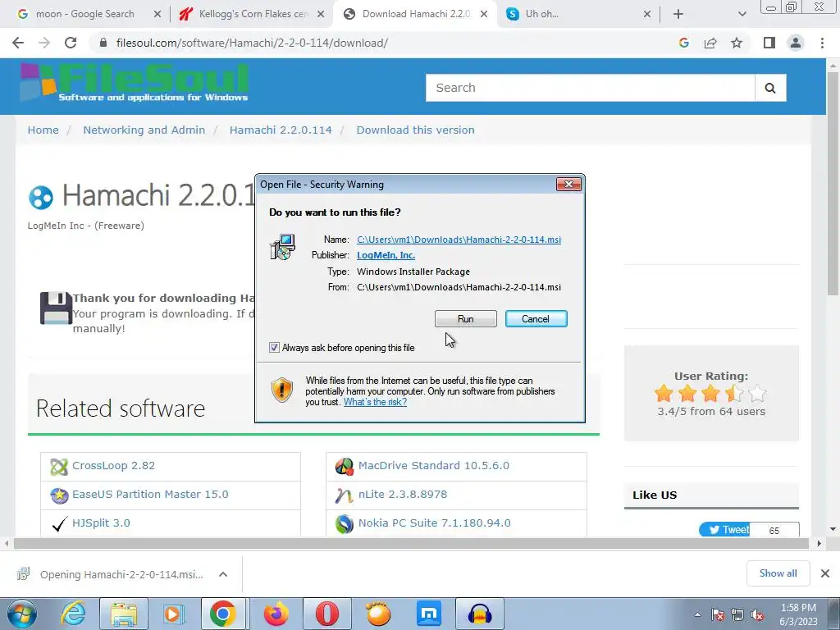Screen dimensions: 840x630
Task: Share this page icon
Action: (x=710, y=43)
